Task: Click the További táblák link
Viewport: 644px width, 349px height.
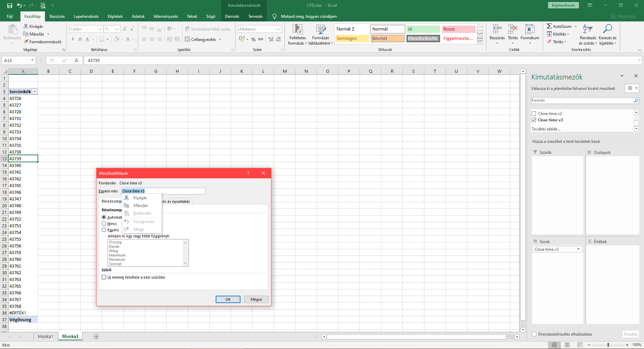Action: (x=546, y=129)
